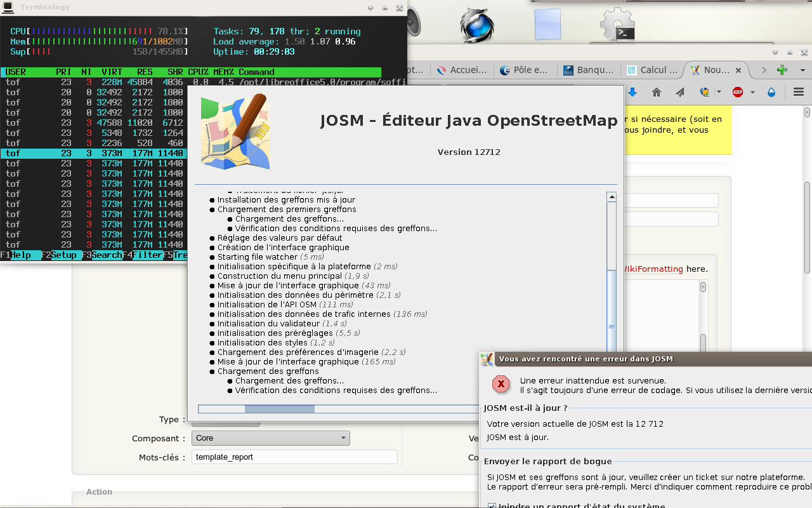Click 'JOSM est à jour.' text in error dialog
Viewport: 812px width, 508px height.
click(518, 437)
